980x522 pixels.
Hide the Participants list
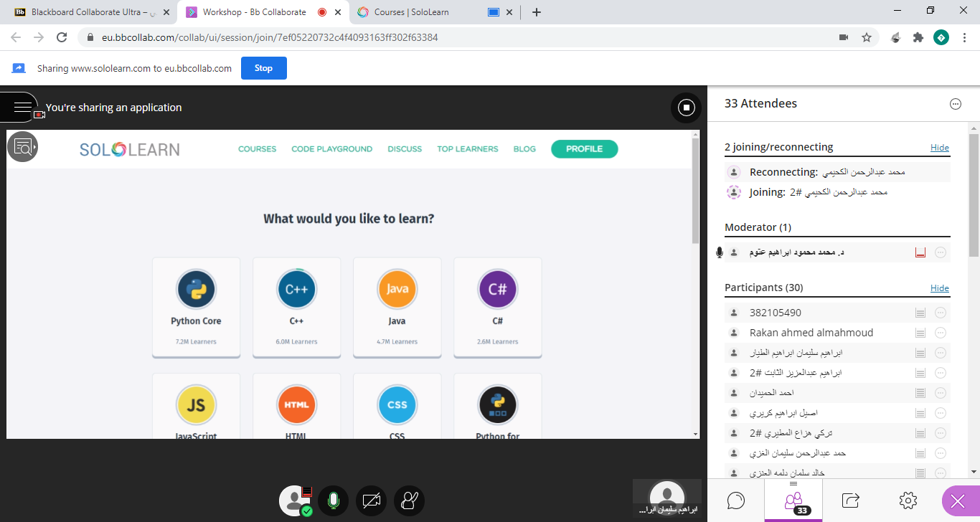[x=940, y=288]
